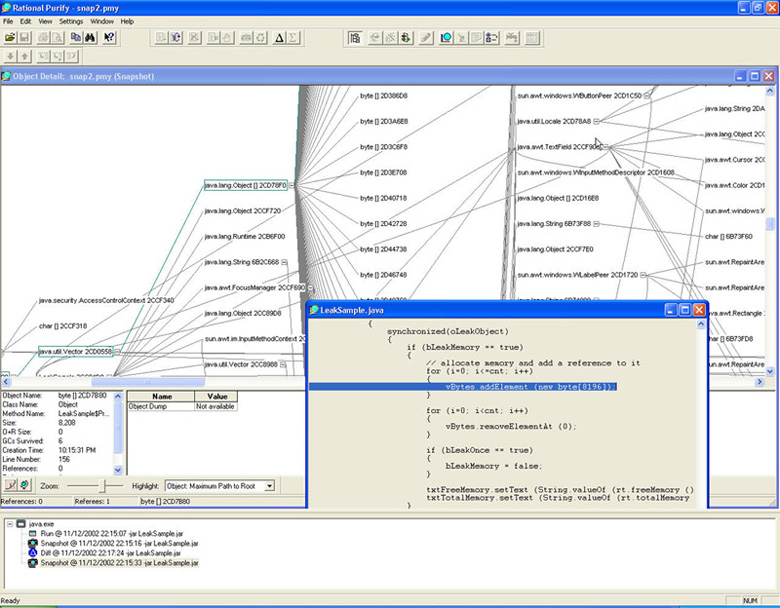Click the context help arrow icon

tap(110, 38)
